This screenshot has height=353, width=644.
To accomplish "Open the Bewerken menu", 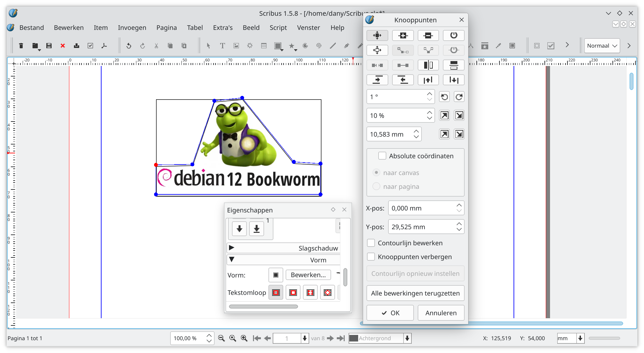I will [x=69, y=28].
